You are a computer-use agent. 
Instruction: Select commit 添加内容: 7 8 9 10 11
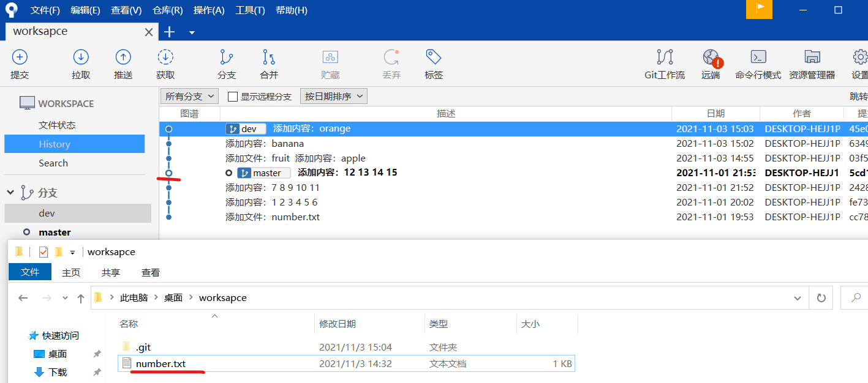point(513,187)
